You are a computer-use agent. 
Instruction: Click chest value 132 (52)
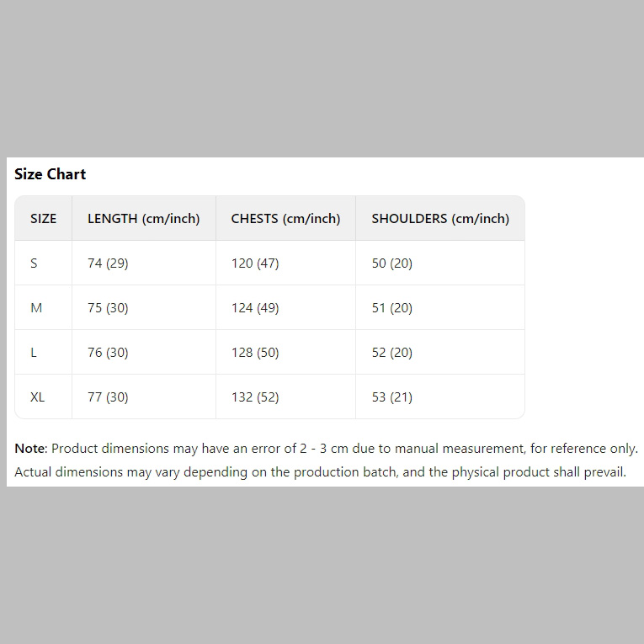pyautogui.click(x=255, y=397)
